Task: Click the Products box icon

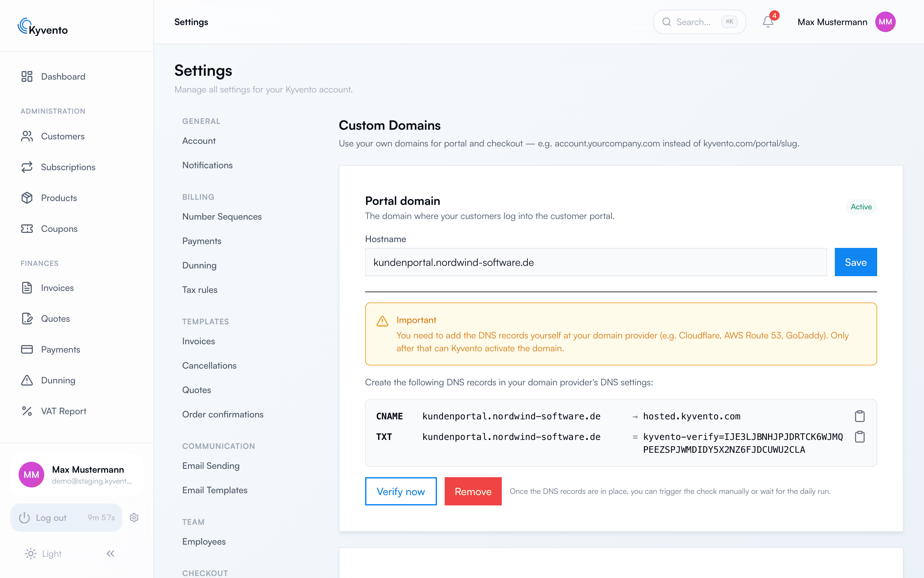Action: pos(27,197)
